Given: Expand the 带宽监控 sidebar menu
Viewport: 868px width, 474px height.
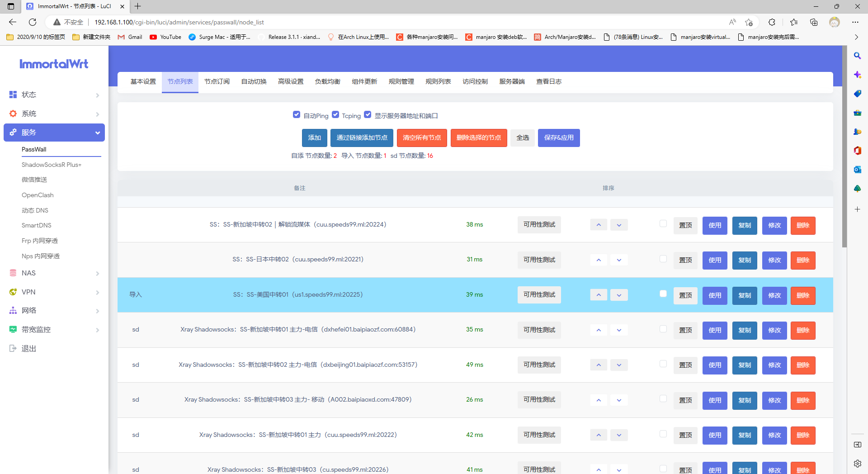Looking at the screenshot, I should click(54, 330).
